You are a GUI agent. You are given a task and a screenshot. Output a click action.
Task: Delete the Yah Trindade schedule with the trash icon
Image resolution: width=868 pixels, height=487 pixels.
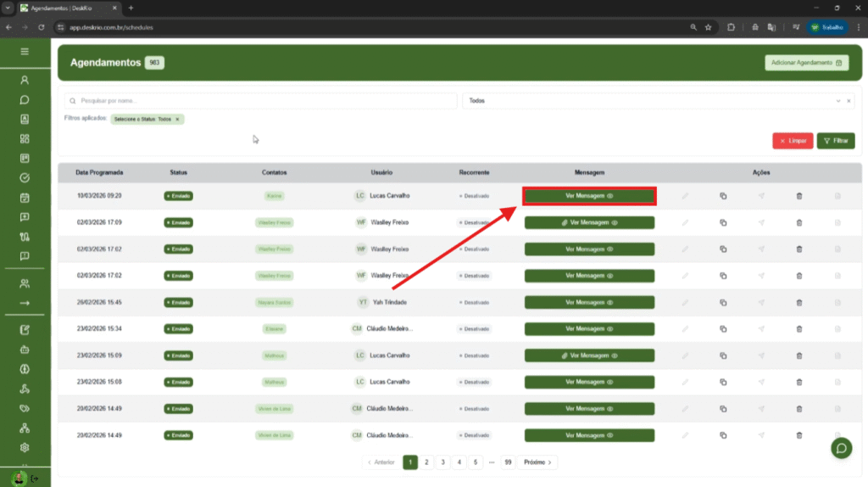[798, 302]
